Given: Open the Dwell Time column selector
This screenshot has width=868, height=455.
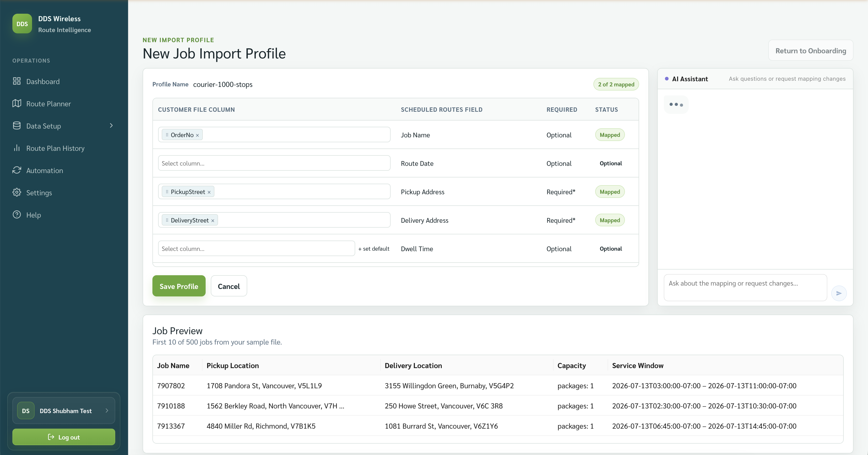Looking at the screenshot, I should tap(256, 249).
